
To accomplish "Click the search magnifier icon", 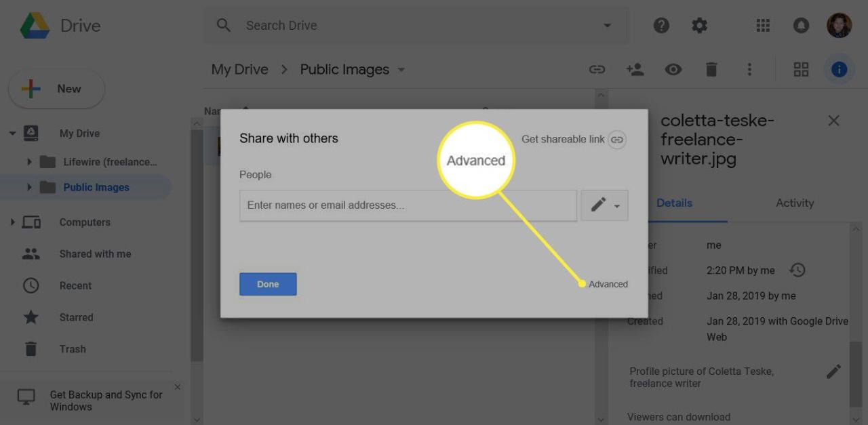I will coord(224,25).
